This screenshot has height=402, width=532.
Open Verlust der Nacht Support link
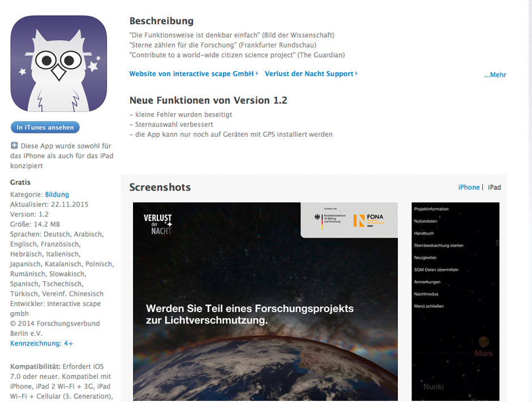pos(309,74)
